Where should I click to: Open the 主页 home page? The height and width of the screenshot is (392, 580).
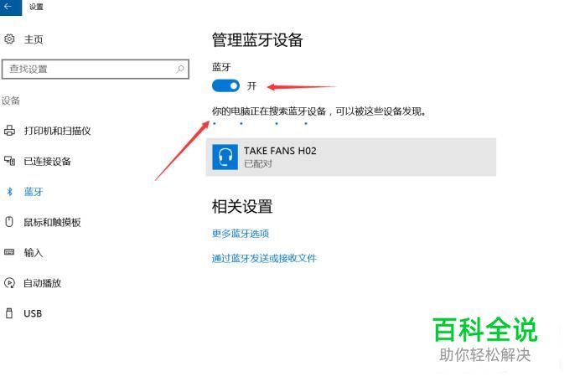coord(34,39)
